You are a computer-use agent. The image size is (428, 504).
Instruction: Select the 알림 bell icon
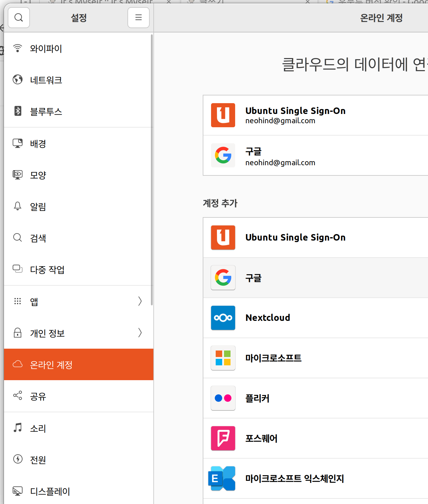pos(18,206)
